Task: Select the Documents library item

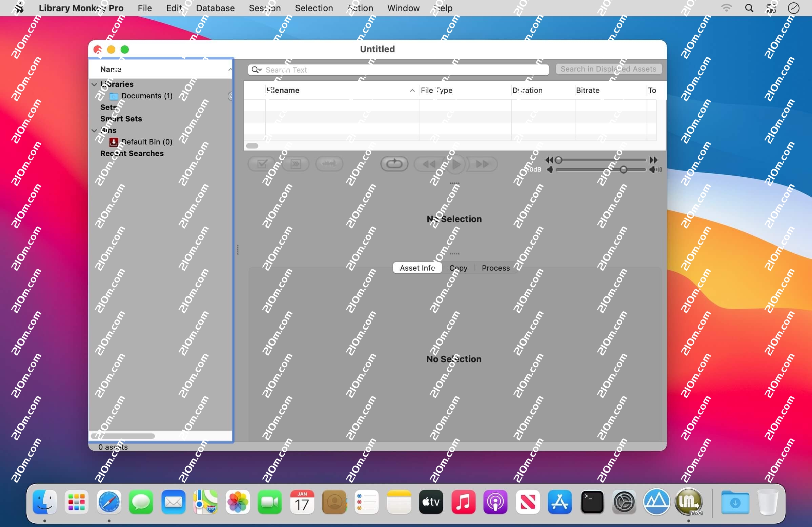Action: coord(146,96)
